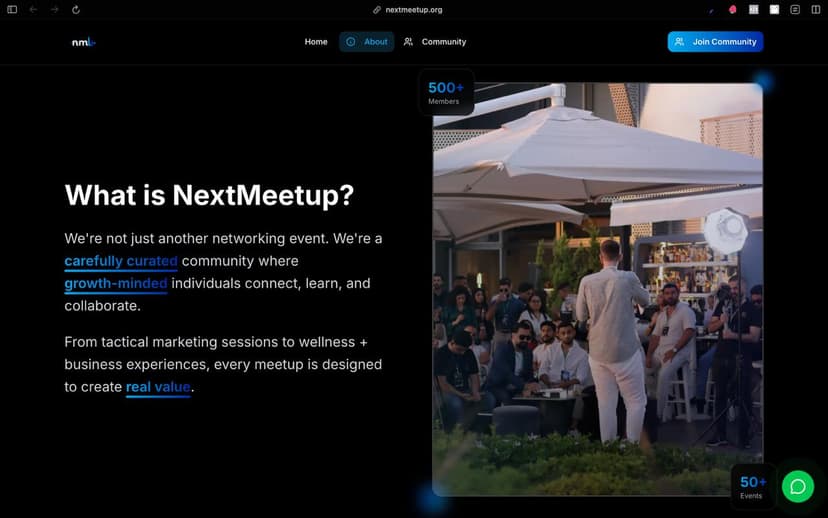Viewport: 828px width, 518px height.
Task: Click the 'carefully curated' highlighted link
Action: point(121,261)
